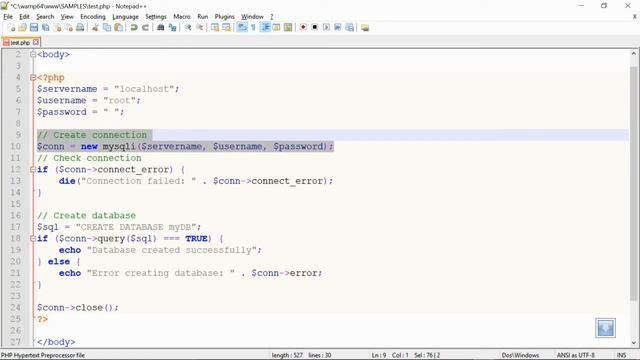Click the Print toolbar icon
The width and height of the screenshot is (640, 360).
80,28
